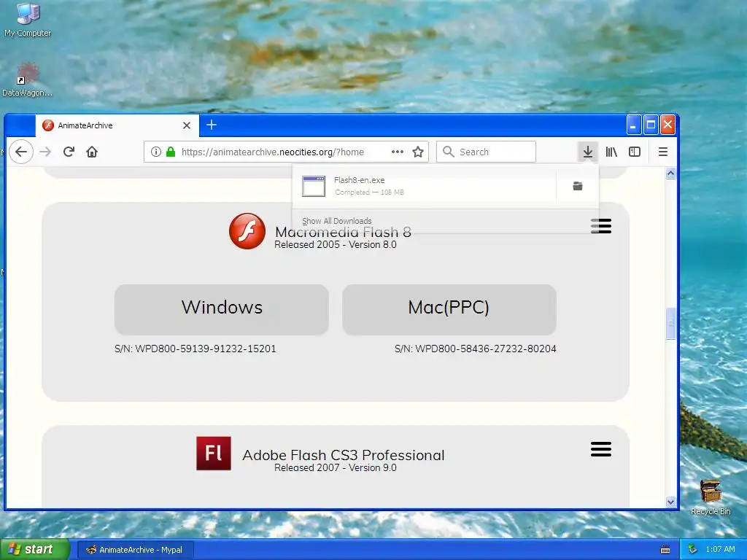Click the green secure connection padlock
This screenshot has width=747, height=560.
pyautogui.click(x=171, y=152)
